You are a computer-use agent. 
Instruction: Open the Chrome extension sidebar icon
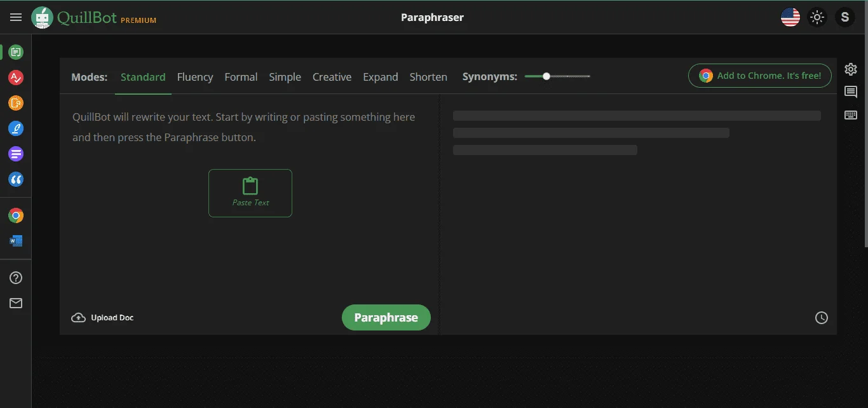(x=16, y=215)
